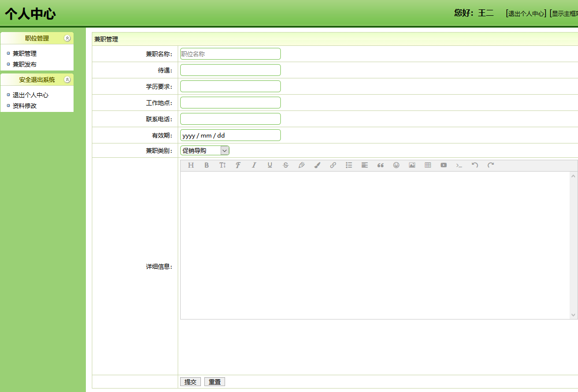The width and height of the screenshot is (578, 392).
Task: Click the 有效期 date field
Action: 231,135
